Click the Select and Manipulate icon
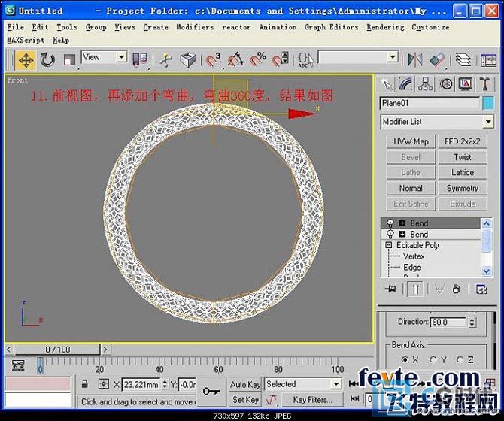504x421 pixels. [x=166, y=60]
